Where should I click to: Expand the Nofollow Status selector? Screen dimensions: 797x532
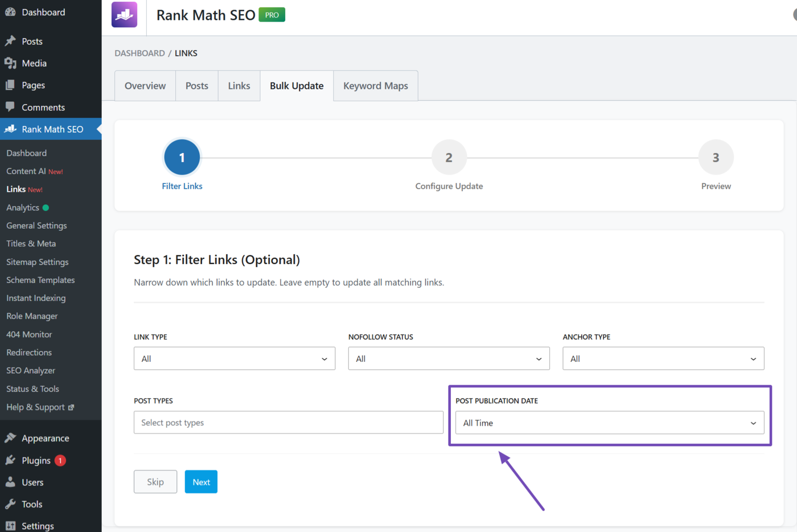[x=449, y=358]
